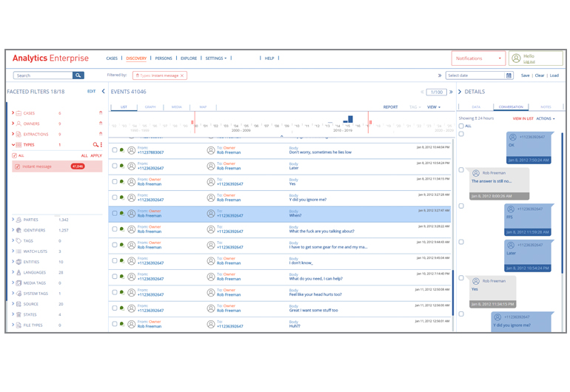Click the Log out link
This screenshot has height=392, width=570.
pyautogui.click(x=529, y=62)
